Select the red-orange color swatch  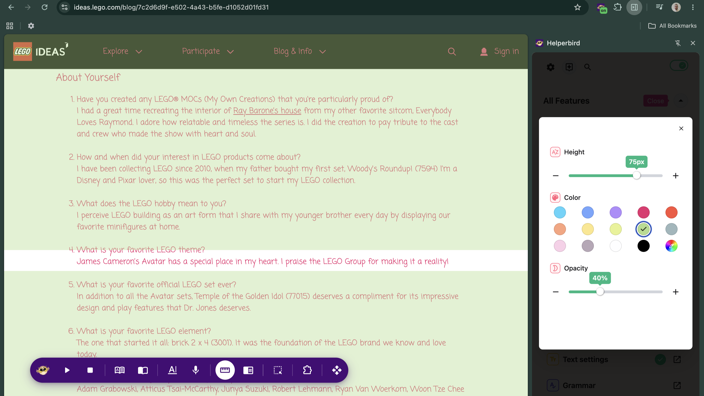click(x=671, y=212)
